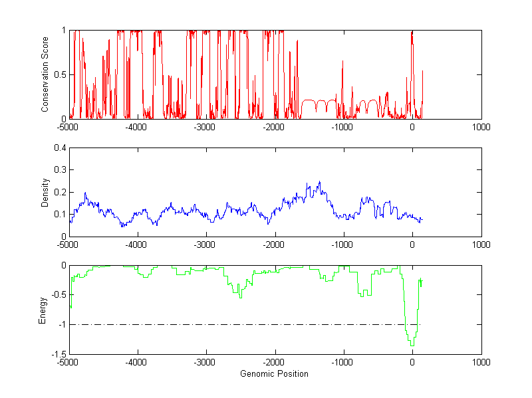Click the 1000 tick label under Energy plot
The image size is (532, 398).
click(481, 363)
